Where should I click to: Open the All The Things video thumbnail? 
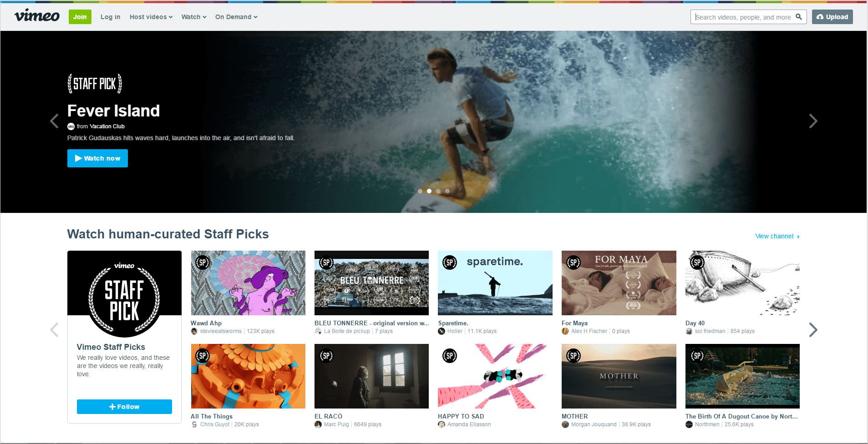[x=248, y=376]
